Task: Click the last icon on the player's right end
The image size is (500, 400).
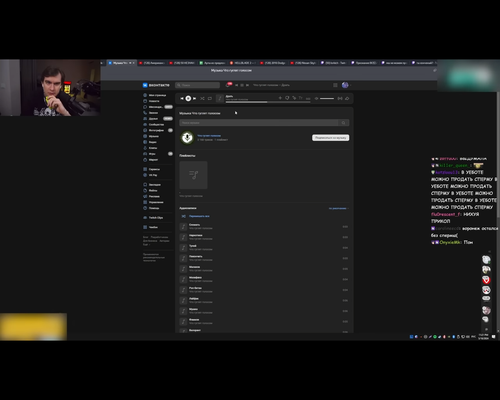Action: 347,98
